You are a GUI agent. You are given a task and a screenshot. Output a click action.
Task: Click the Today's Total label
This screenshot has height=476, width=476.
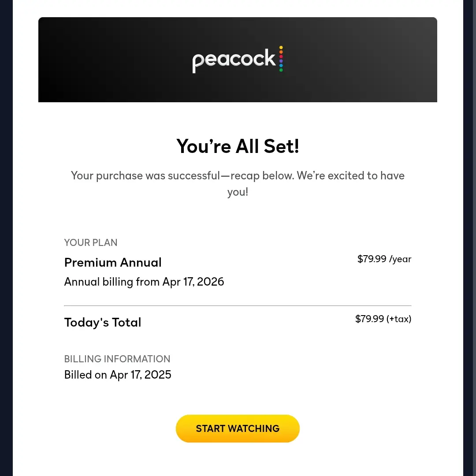(x=103, y=322)
